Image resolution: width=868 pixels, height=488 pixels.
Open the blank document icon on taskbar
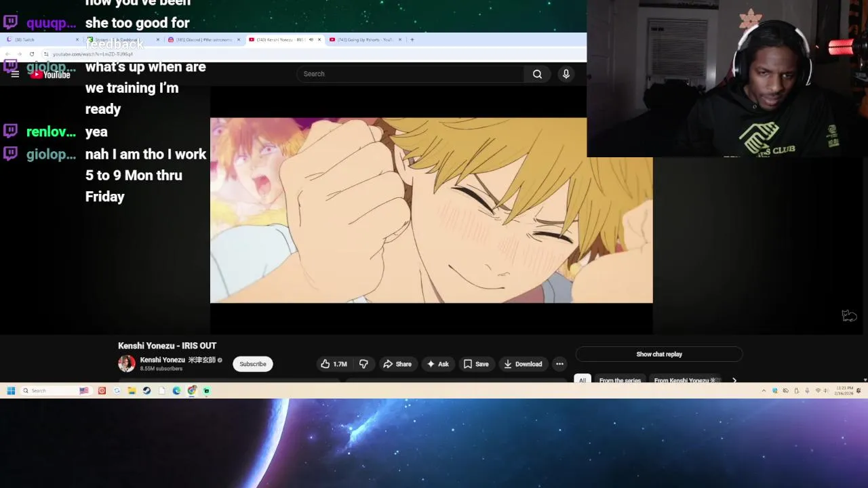click(x=161, y=390)
